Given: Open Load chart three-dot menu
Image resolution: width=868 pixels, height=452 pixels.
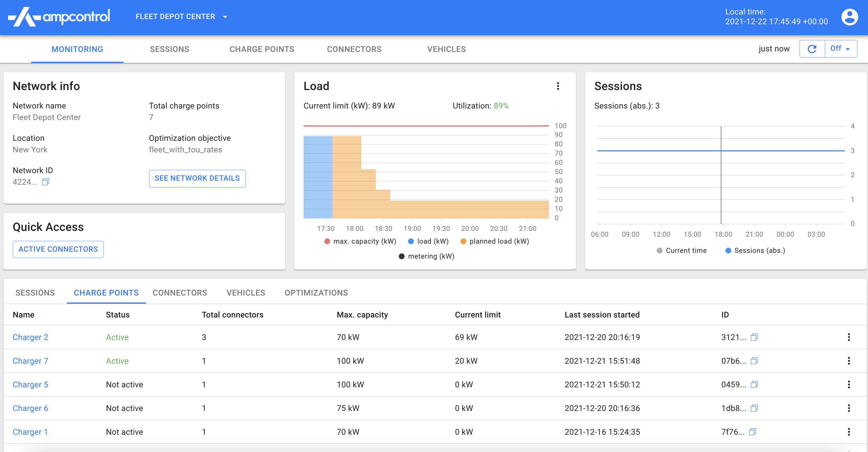Looking at the screenshot, I should pyautogui.click(x=558, y=86).
